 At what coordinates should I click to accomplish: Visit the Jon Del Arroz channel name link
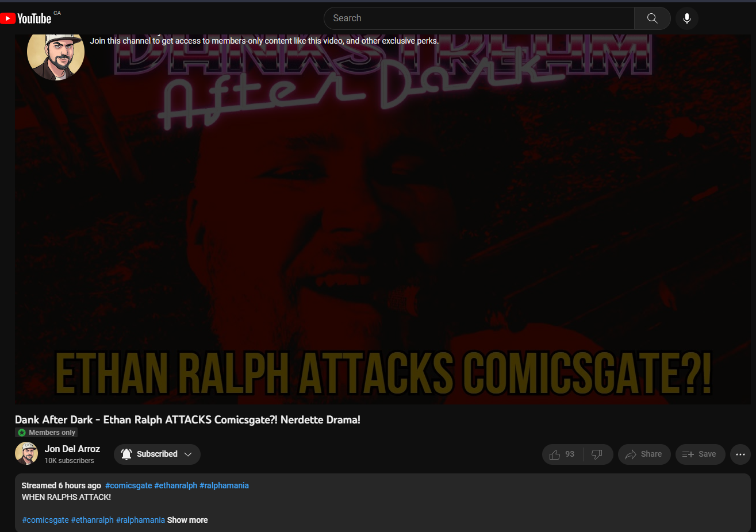tap(72, 449)
